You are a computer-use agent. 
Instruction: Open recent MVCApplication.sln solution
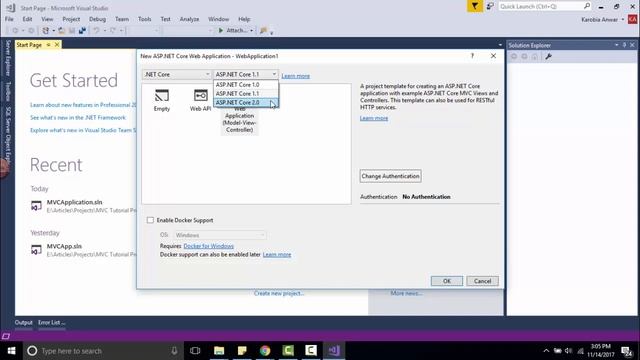(74, 202)
